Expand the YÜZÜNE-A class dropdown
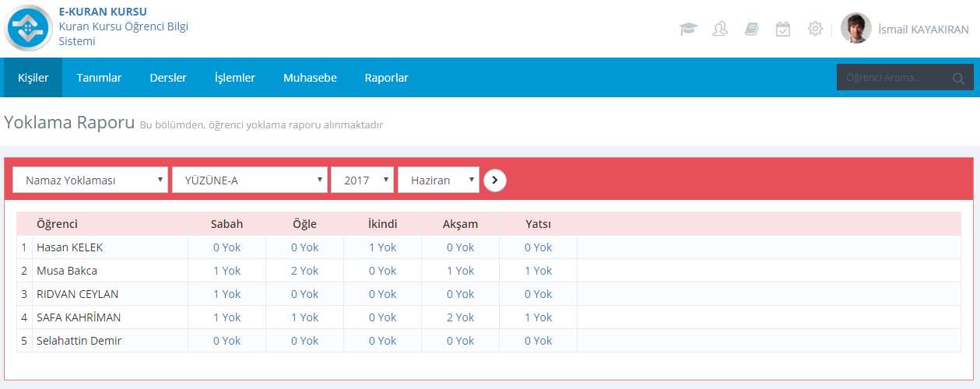 [x=249, y=180]
